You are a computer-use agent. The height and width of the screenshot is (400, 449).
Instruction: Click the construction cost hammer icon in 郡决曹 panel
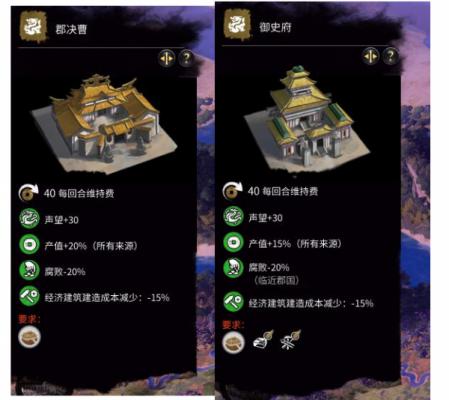pos(29,296)
